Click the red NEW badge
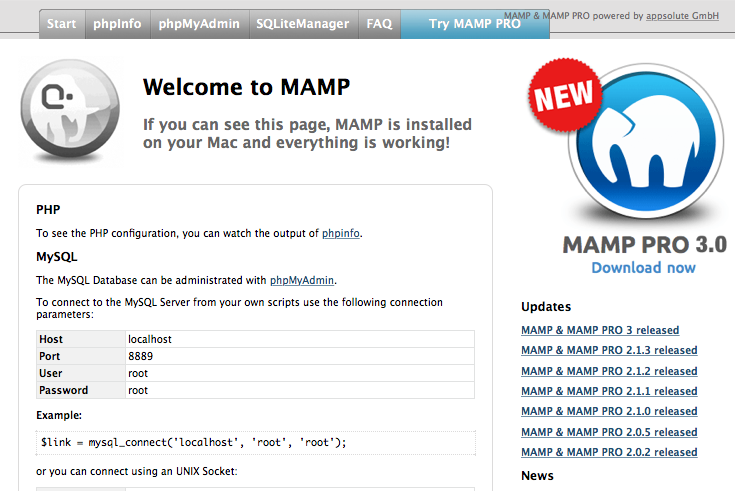The image size is (735, 491). point(565,95)
